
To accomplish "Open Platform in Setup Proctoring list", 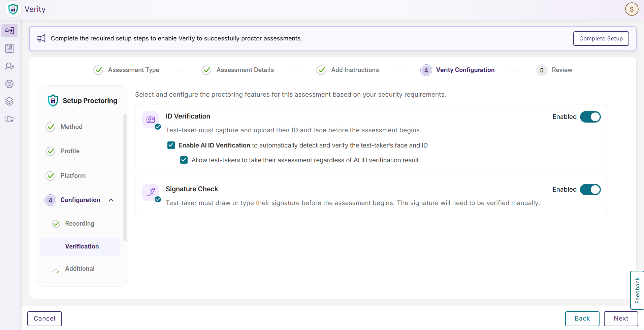I will (73, 176).
